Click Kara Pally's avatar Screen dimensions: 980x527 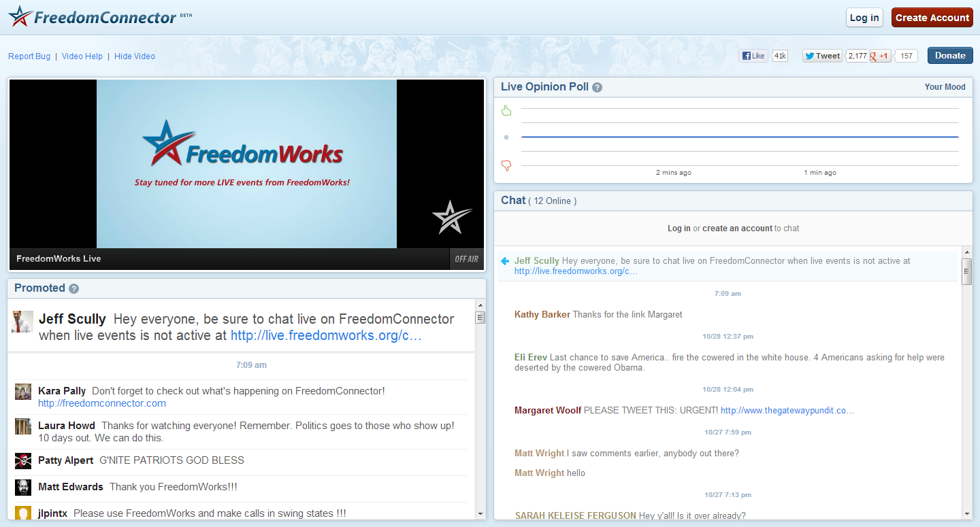click(x=23, y=392)
